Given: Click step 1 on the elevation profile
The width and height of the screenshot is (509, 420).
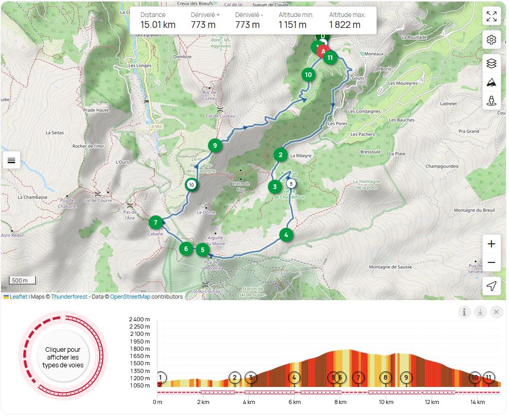Looking at the screenshot, I should click(x=160, y=378).
